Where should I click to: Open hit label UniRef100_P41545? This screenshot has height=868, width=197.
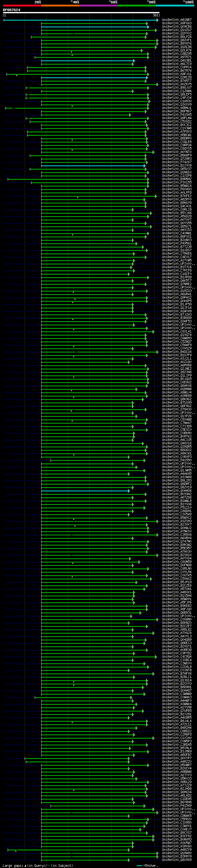pos(176,115)
